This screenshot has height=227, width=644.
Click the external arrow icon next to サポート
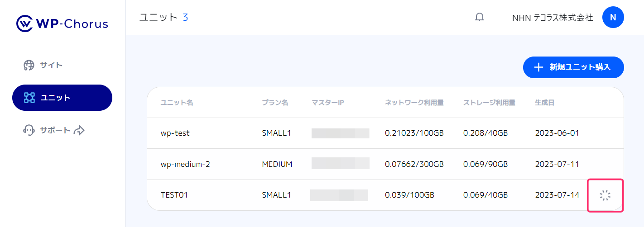(x=79, y=130)
